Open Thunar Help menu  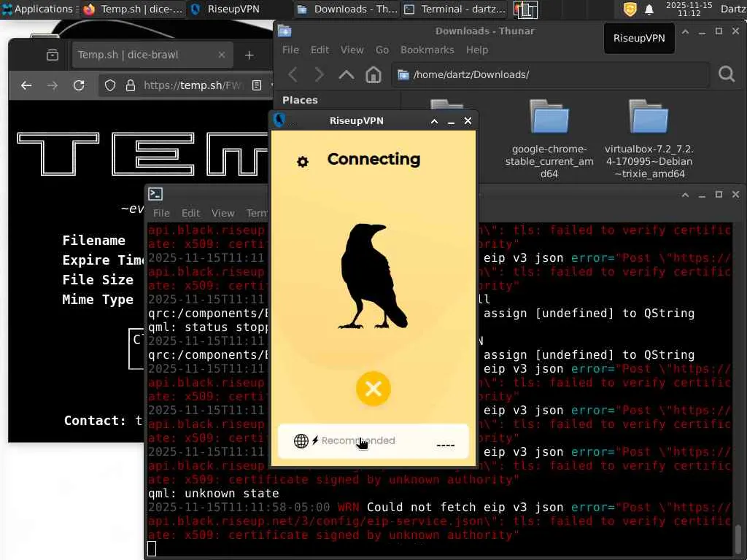point(477,50)
